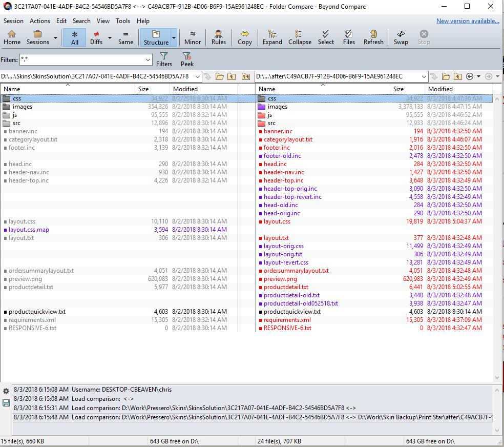The image size is (504, 447).
Task: Open the Edit menu
Action: pos(61,21)
